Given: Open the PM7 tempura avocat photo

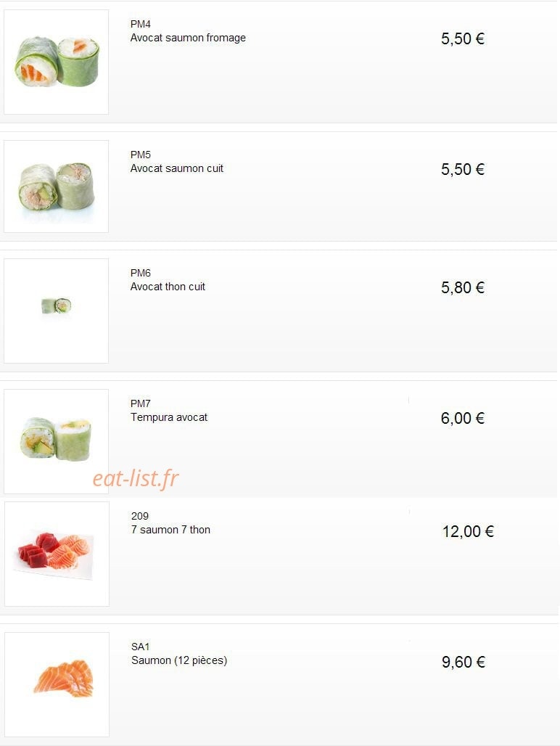Looking at the screenshot, I should [x=56, y=441].
